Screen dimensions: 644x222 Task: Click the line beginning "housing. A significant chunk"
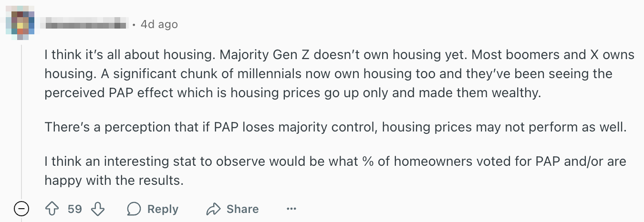[328, 74]
